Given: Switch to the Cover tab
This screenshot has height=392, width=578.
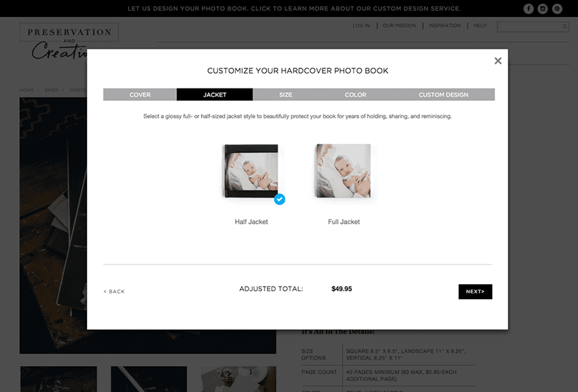Looking at the screenshot, I should click(140, 95).
